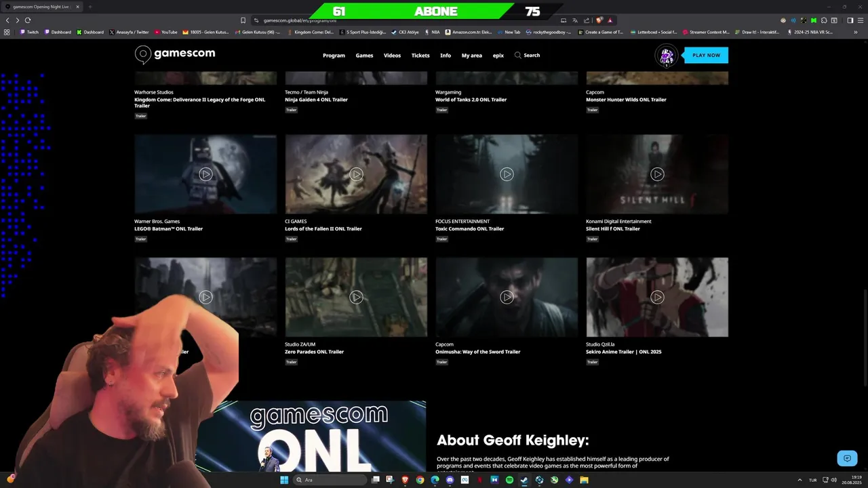This screenshot has height=488, width=868.
Task: Play the Silent Hill f ONL Trailer
Action: [x=657, y=174]
